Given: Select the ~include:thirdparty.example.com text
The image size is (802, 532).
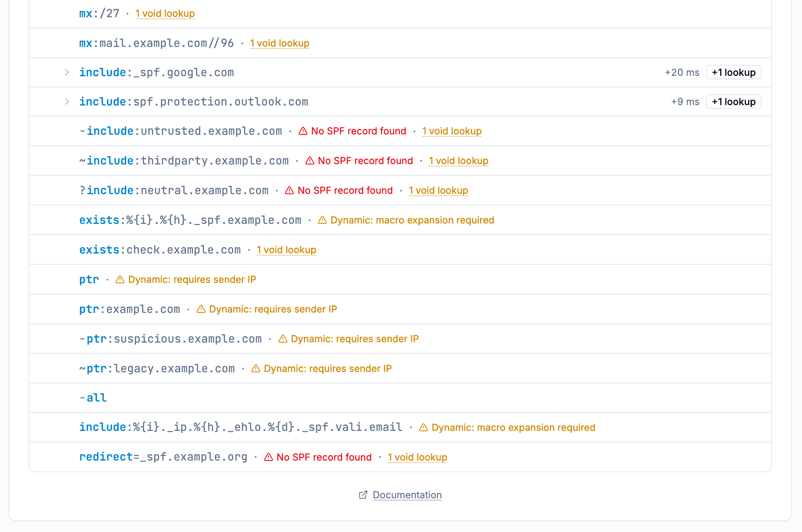Looking at the screenshot, I should point(184,160).
